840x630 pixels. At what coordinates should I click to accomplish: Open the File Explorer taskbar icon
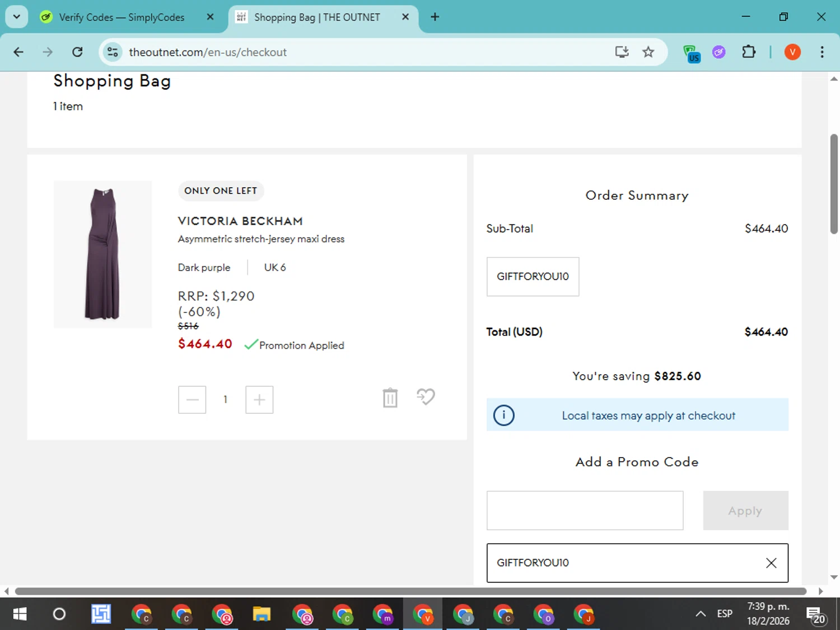[x=262, y=614]
